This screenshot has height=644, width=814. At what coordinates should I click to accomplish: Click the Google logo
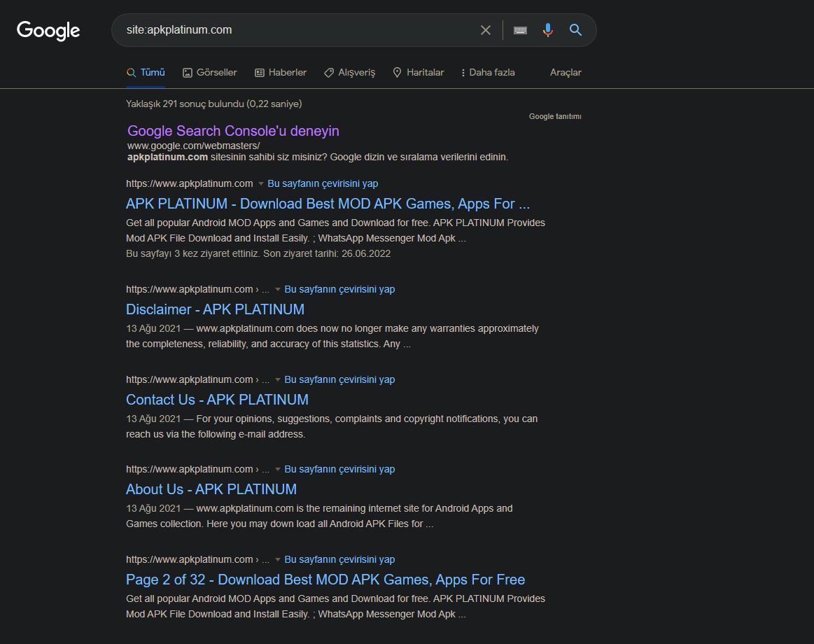[x=48, y=31]
